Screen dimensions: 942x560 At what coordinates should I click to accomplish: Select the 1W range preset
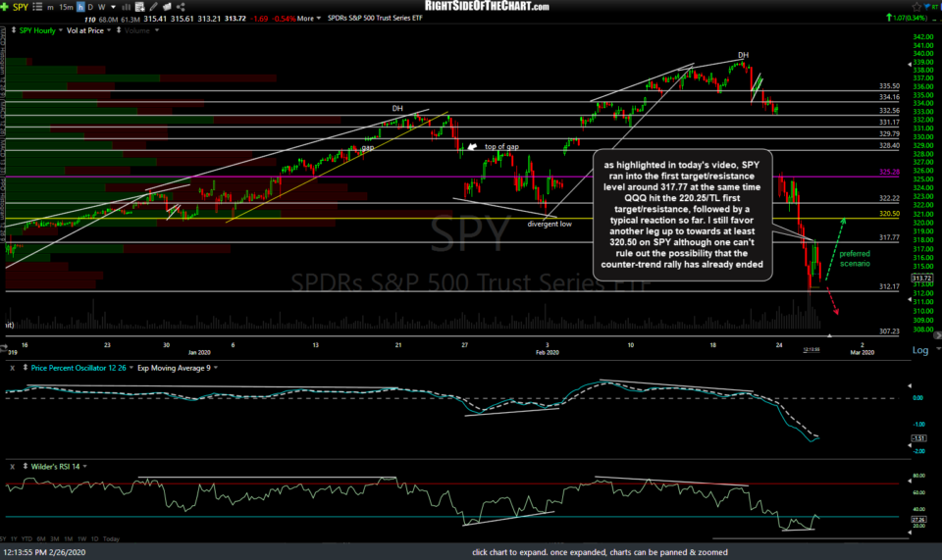pos(81,538)
